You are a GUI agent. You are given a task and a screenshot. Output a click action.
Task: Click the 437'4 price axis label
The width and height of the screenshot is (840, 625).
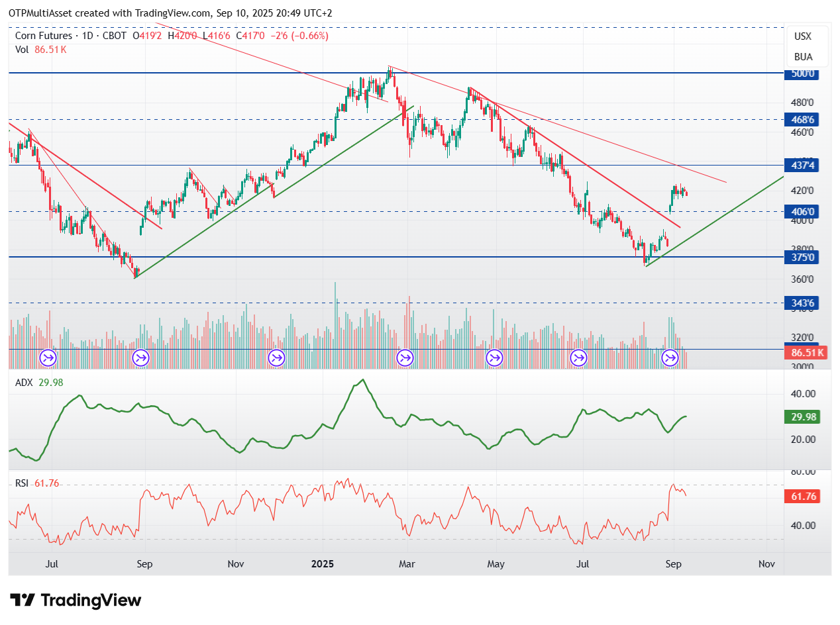[802, 166]
